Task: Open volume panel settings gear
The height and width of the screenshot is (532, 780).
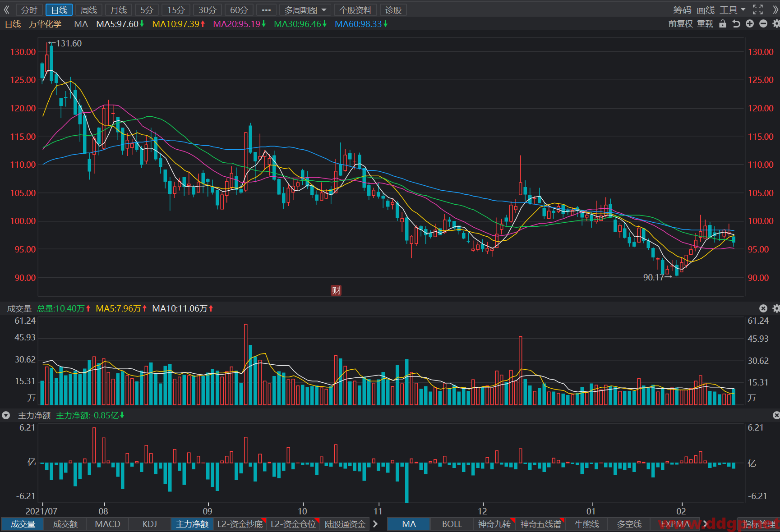Action: (776, 308)
